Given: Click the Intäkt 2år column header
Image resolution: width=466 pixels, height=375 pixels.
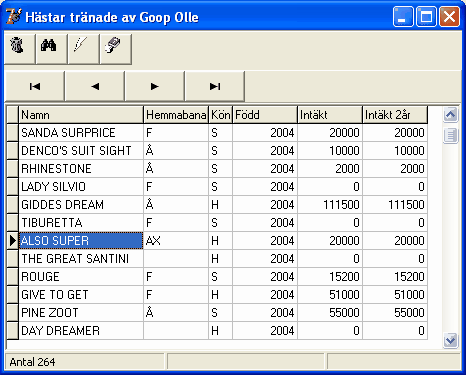Looking at the screenshot, I should (395, 115).
